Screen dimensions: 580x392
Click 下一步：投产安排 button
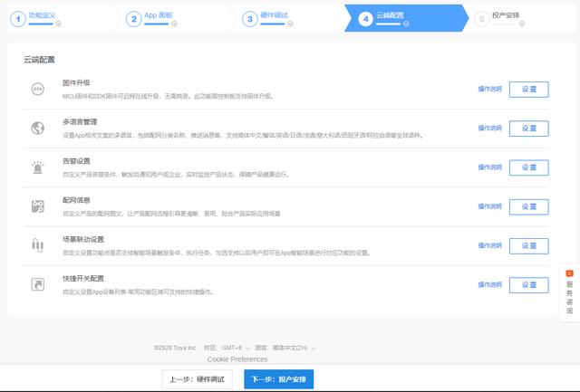pos(279,379)
